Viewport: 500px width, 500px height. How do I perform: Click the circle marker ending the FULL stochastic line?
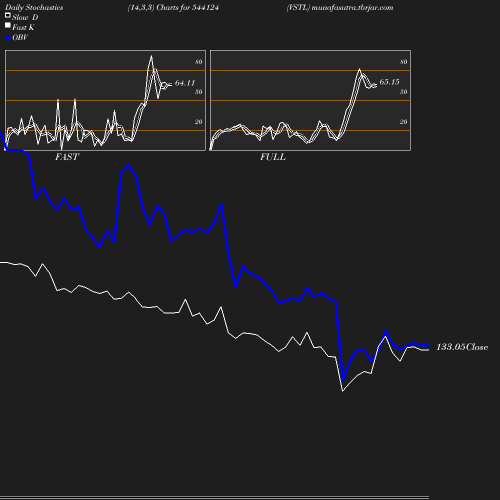[x=374, y=86]
